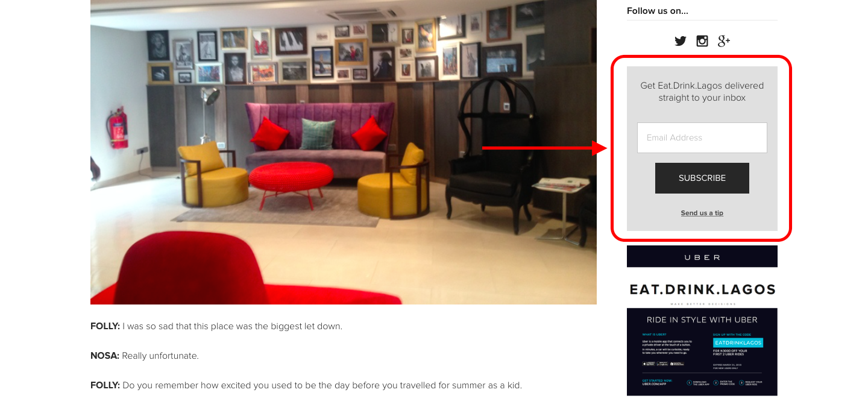Click the SUBSCRIBE button
This screenshot has width=868, height=407.
click(x=702, y=178)
